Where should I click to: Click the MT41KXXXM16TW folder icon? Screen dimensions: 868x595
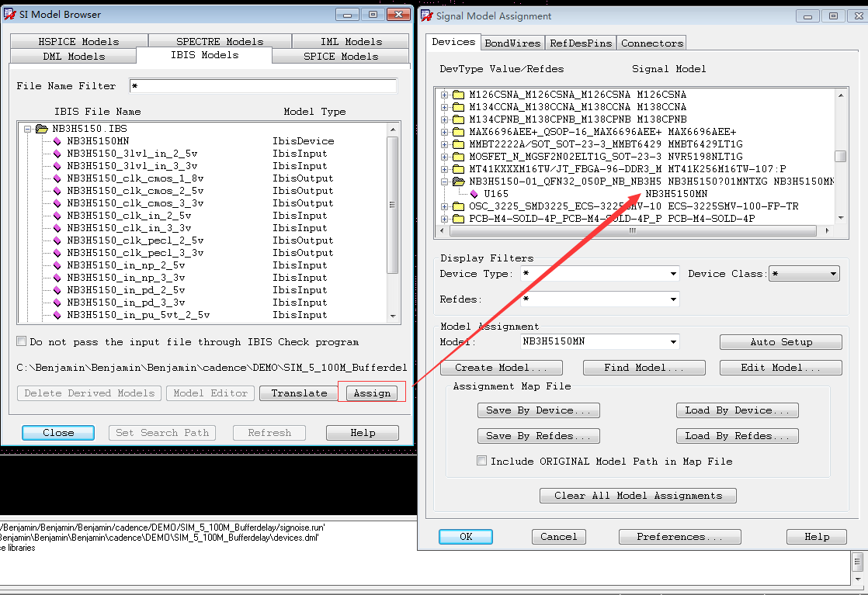click(x=458, y=169)
